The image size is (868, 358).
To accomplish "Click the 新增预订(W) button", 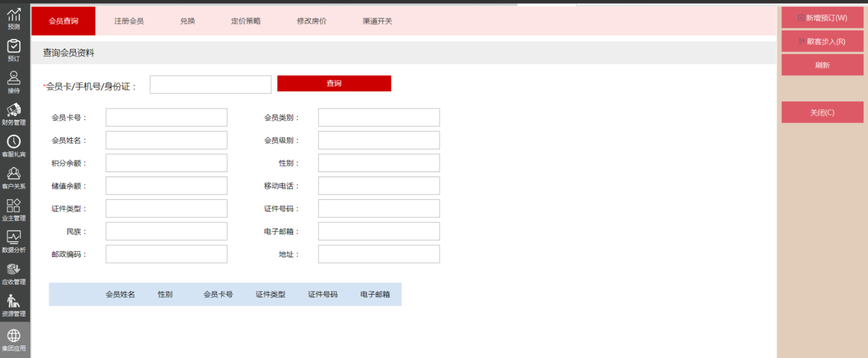I will (822, 18).
